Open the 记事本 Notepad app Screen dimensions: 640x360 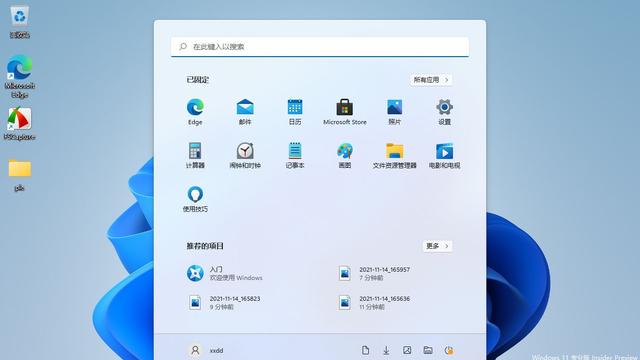pos(295,155)
